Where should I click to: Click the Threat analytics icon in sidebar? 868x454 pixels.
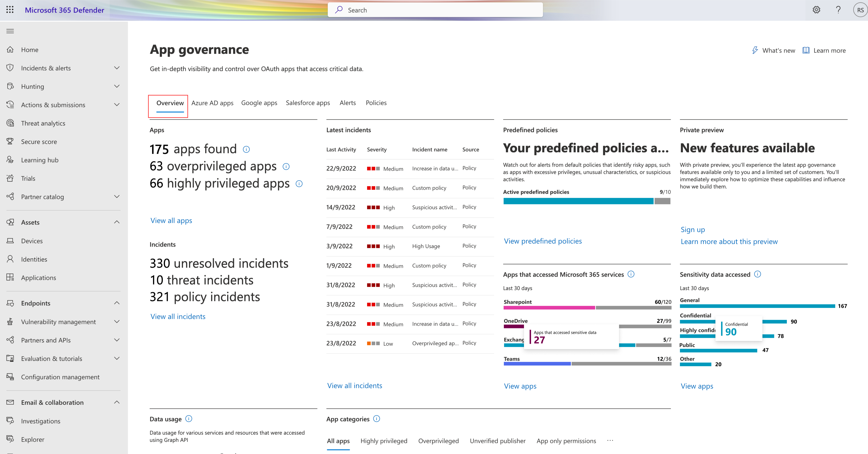pyautogui.click(x=12, y=123)
